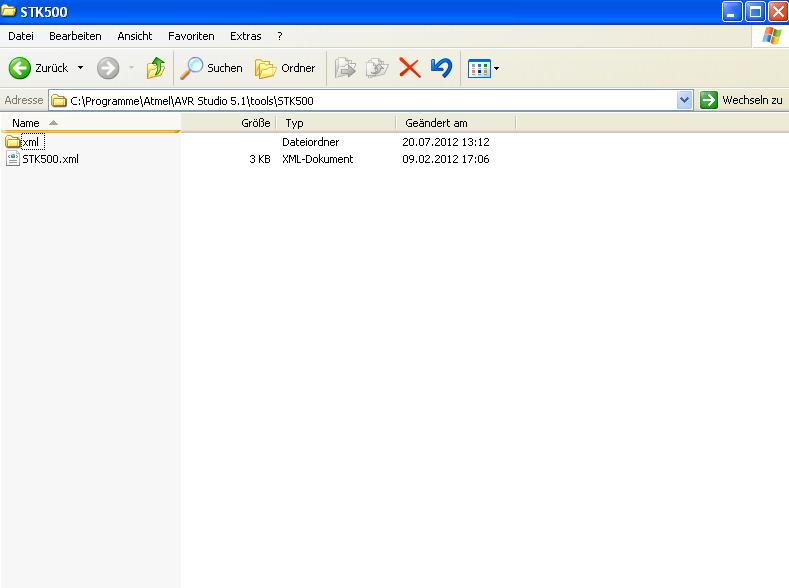
Task: Open the Ansicht menu
Action: tap(134, 36)
